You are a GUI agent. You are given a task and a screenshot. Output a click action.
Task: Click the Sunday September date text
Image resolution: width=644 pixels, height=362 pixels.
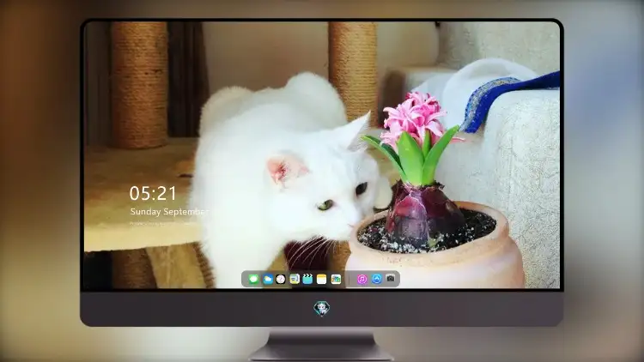pos(169,212)
